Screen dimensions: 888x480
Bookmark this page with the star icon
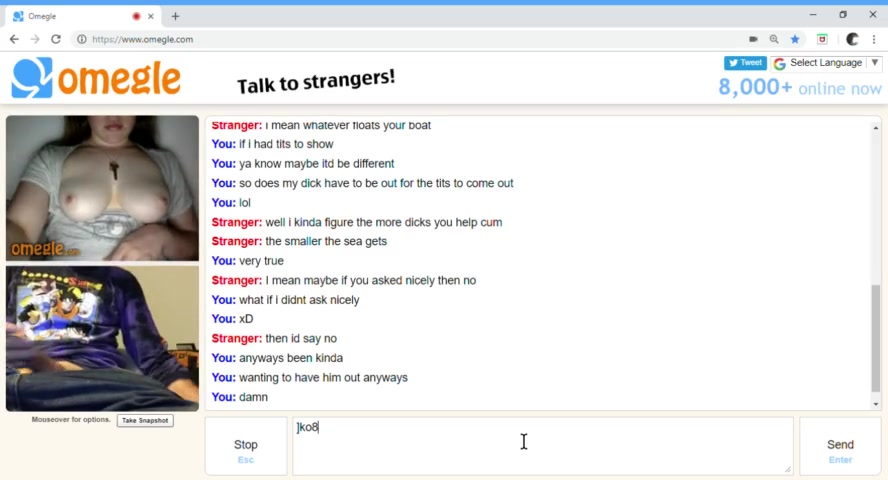coord(795,39)
